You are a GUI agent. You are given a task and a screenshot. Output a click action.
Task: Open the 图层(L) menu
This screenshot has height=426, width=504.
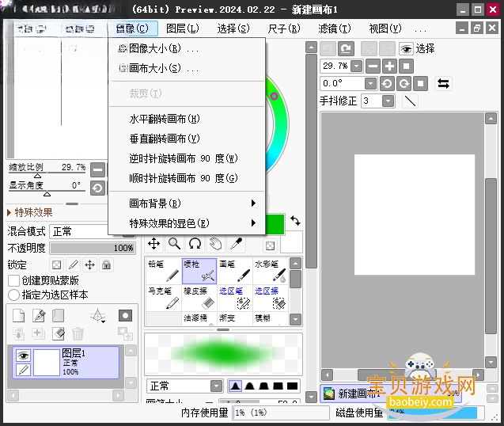coord(183,29)
